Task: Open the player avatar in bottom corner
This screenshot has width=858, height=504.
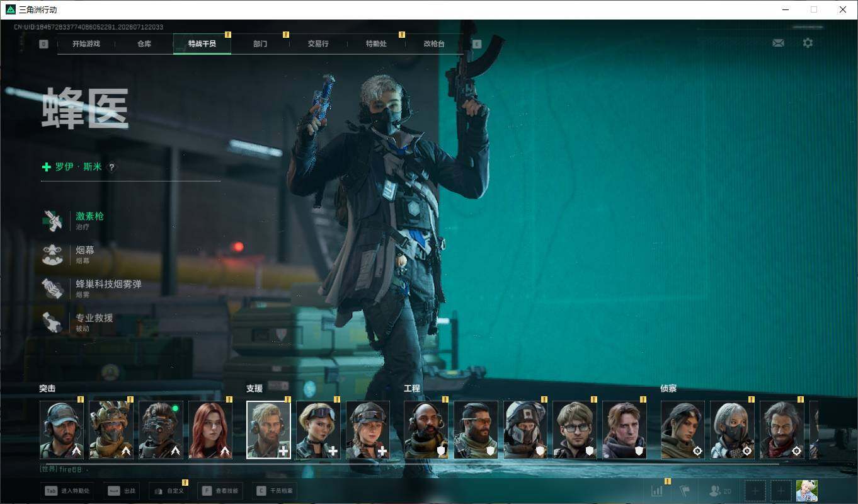Action: [x=807, y=491]
